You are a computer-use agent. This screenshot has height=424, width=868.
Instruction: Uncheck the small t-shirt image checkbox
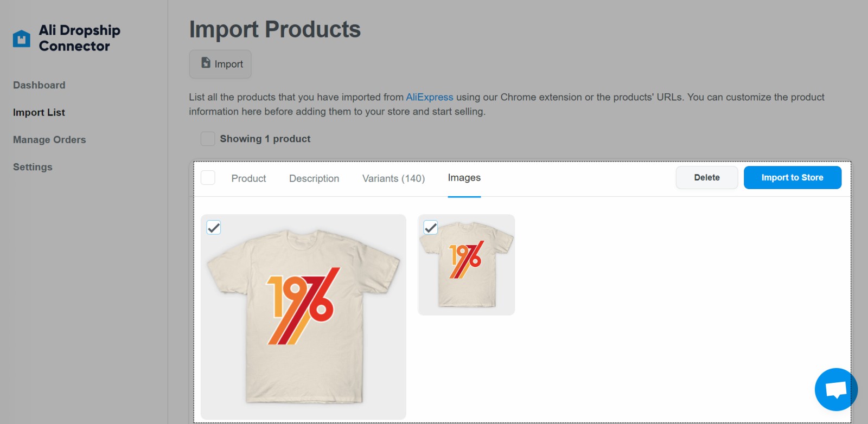pyautogui.click(x=431, y=228)
